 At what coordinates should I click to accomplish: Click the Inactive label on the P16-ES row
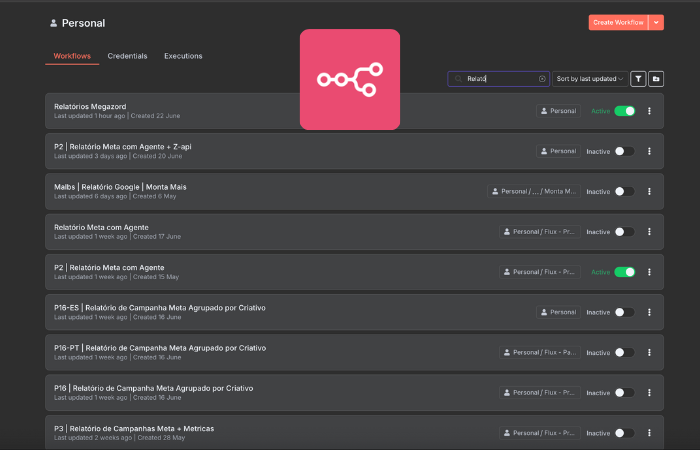click(x=598, y=312)
